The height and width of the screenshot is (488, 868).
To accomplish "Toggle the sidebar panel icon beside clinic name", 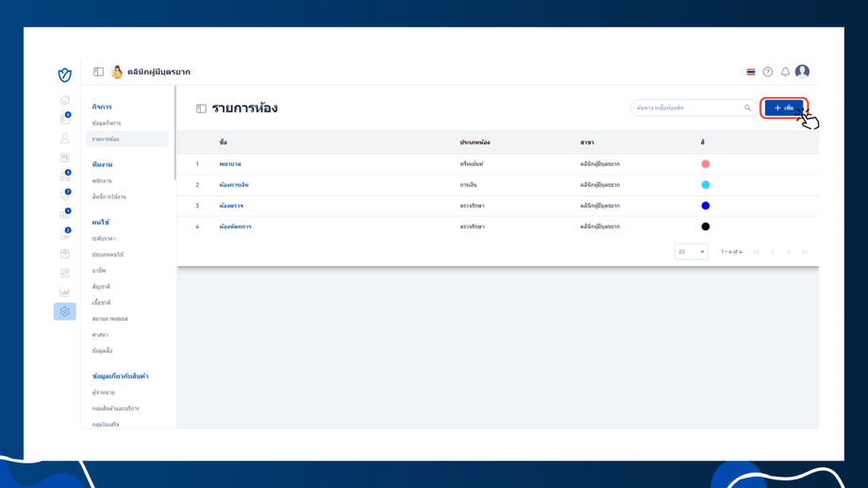I will pyautogui.click(x=98, y=72).
